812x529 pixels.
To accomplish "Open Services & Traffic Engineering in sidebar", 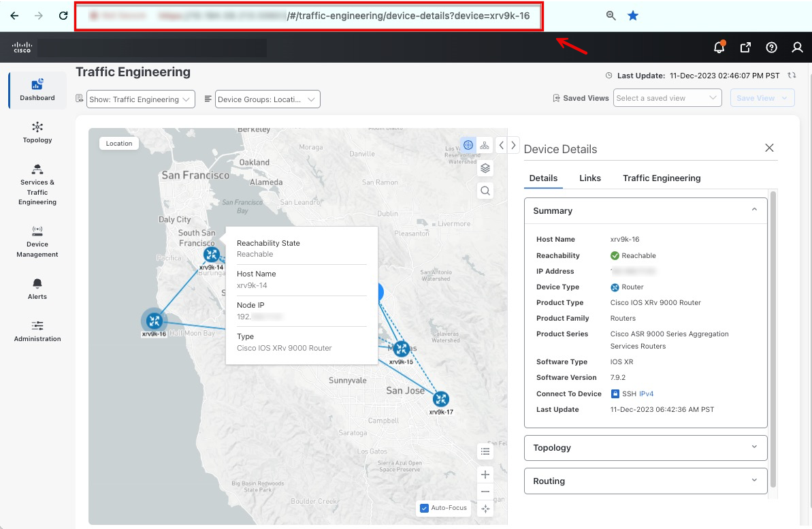I will click(x=37, y=185).
